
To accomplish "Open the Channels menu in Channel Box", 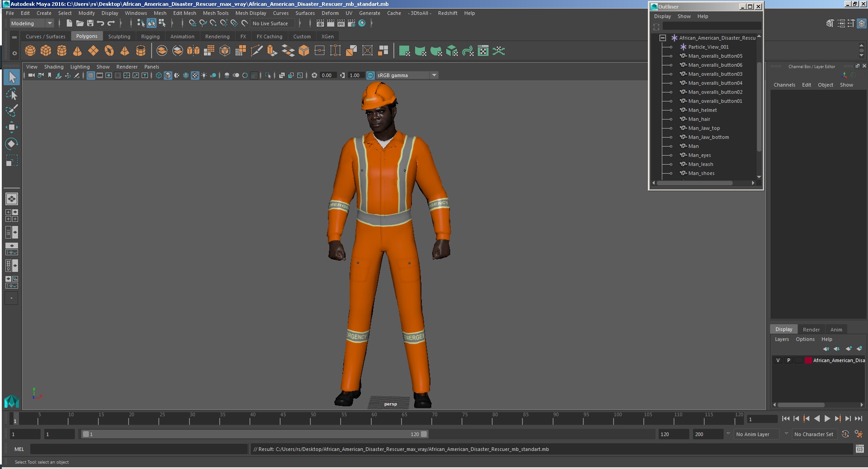I will (x=784, y=85).
